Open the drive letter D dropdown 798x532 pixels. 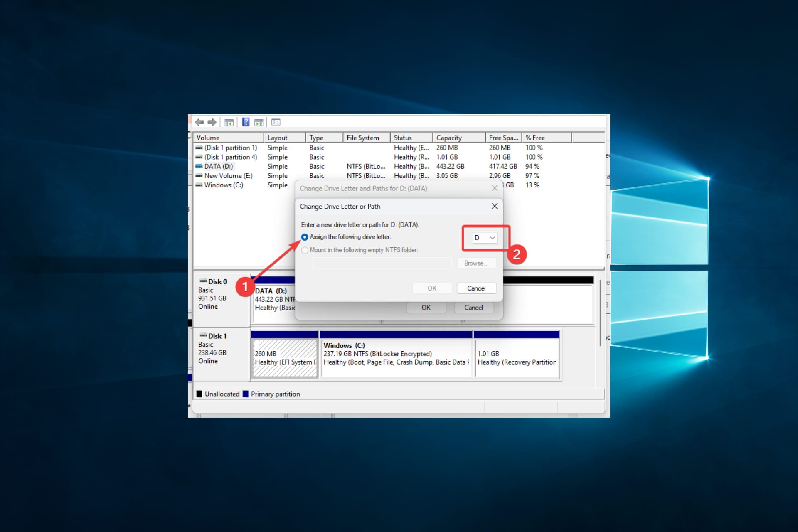coord(485,238)
